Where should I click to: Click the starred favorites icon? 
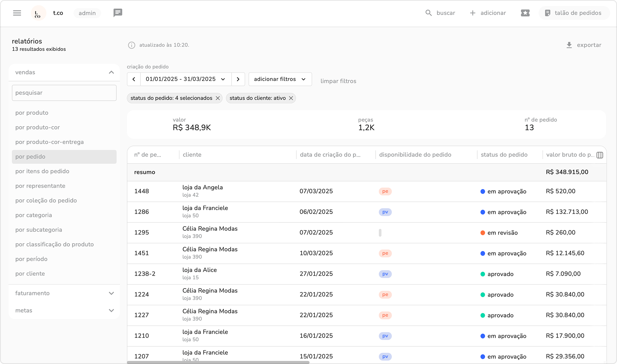[525, 13]
